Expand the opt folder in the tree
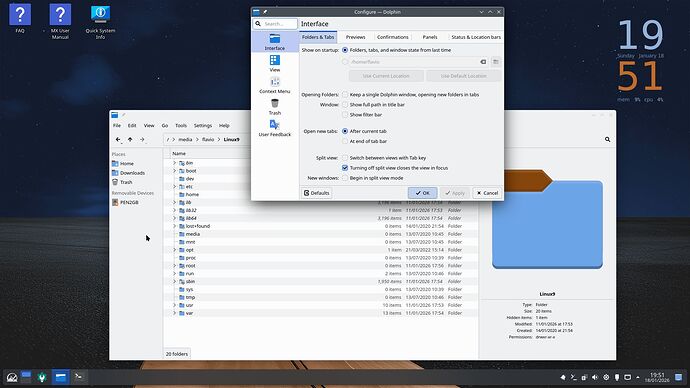 (174, 250)
